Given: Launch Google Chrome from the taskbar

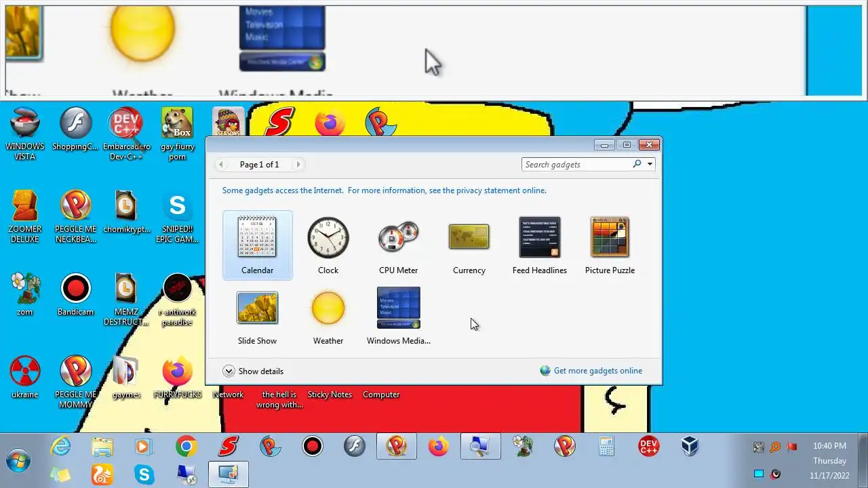Looking at the screenshot, I should [186, 446].
